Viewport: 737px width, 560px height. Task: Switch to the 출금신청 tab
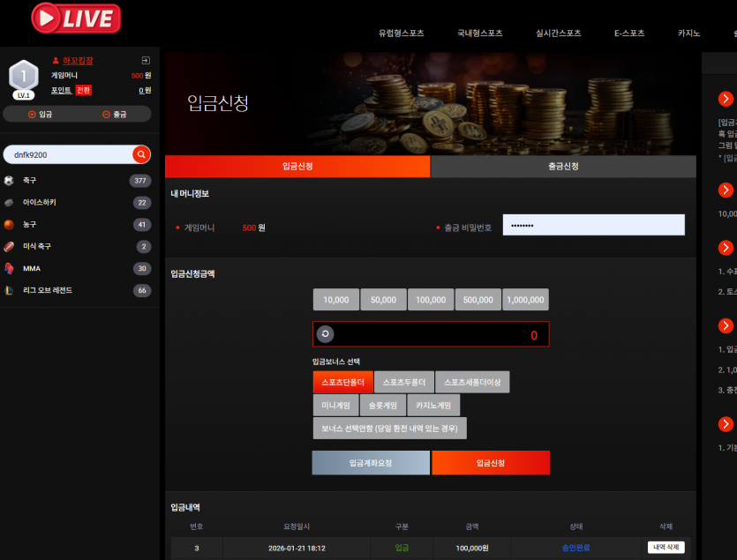(563, 167)
